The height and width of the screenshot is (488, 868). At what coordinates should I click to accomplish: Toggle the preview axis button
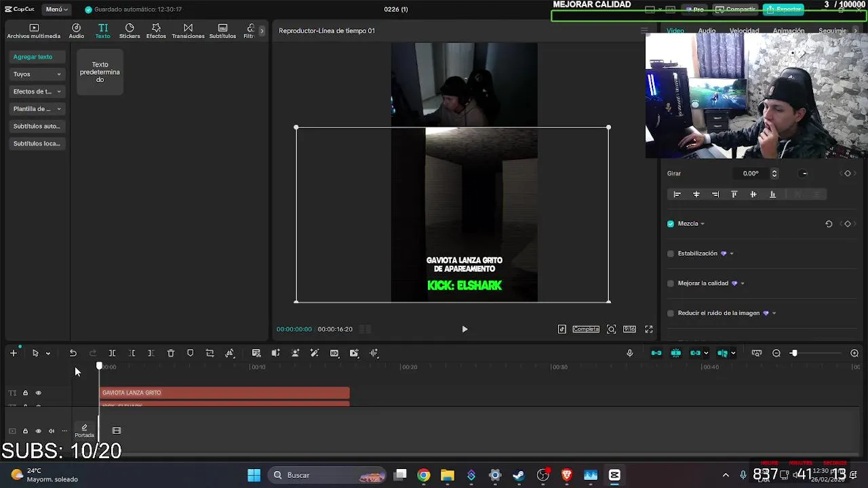[722, 353]
